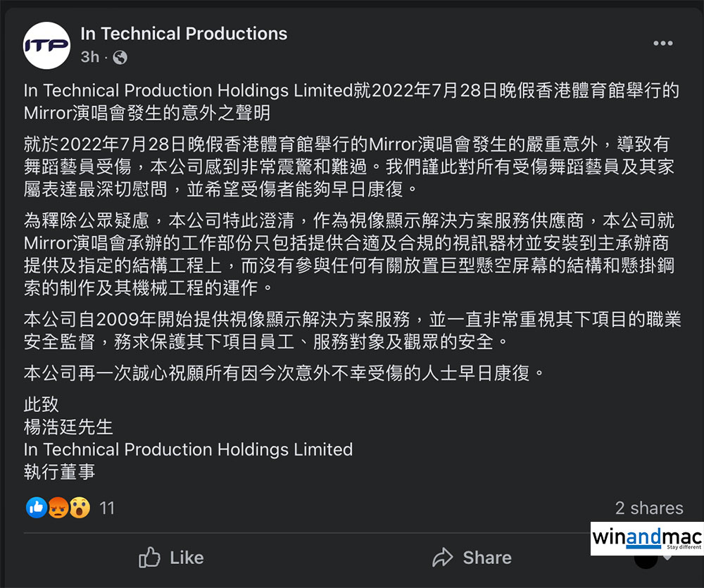Click the signature name 楊浩廷先生

click(x=68, y=427)
